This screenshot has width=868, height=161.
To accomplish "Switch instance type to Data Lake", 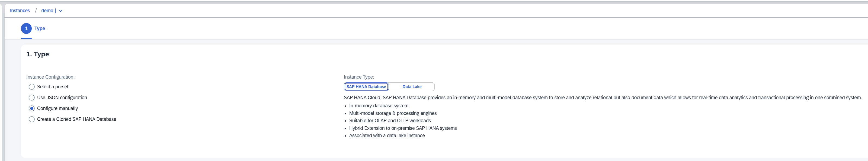I will point(412,87).
